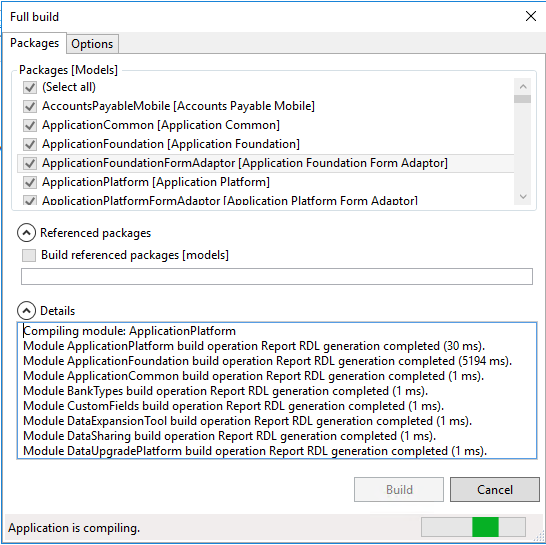This screenshot has height=545, width=546.
Task: Toggle ApplicationFoundation package checkbox
Action: (x=30, y=144)
